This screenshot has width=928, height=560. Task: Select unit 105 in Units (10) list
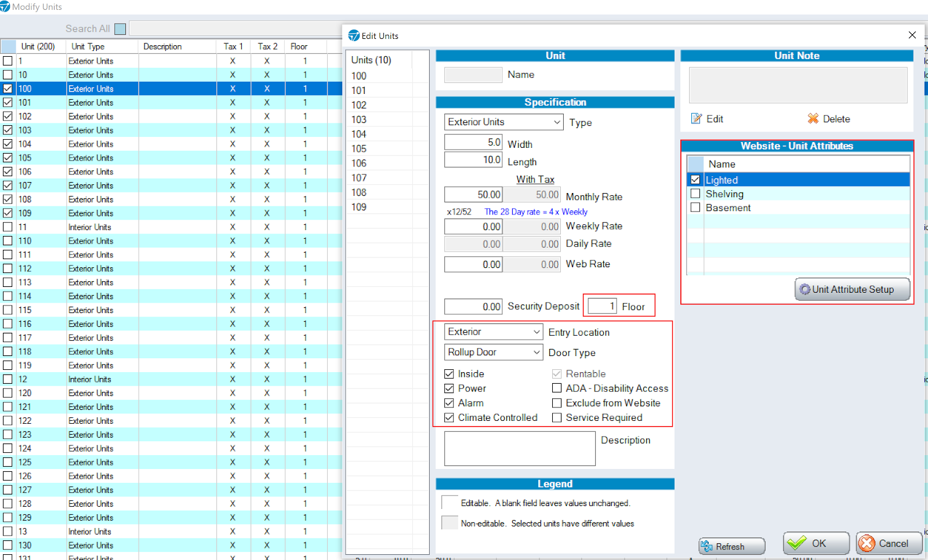(x=359, y=148)
